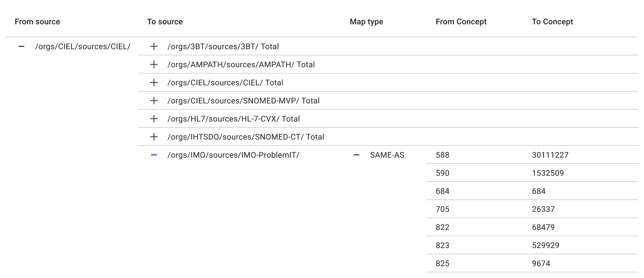The height and width of the screenshot is (278, 644).
Task: Expand the CIEL Total to-source plus icon
Action: coord(154,83)
